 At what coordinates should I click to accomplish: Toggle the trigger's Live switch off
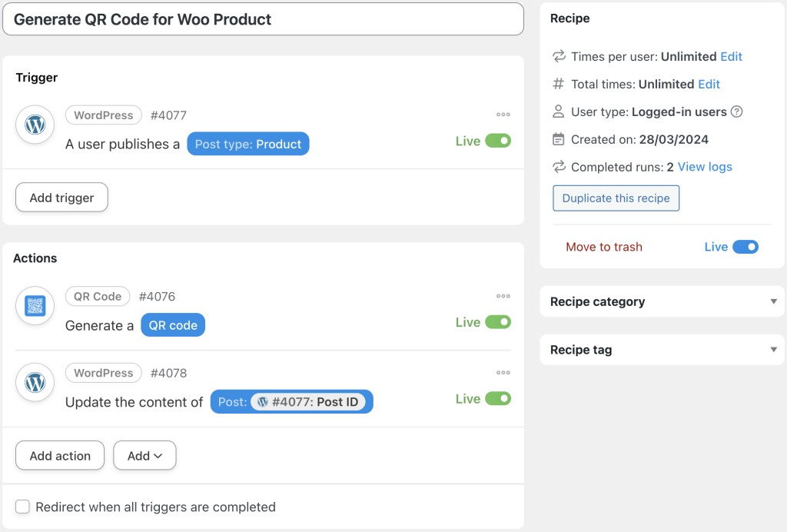[496, 141]
